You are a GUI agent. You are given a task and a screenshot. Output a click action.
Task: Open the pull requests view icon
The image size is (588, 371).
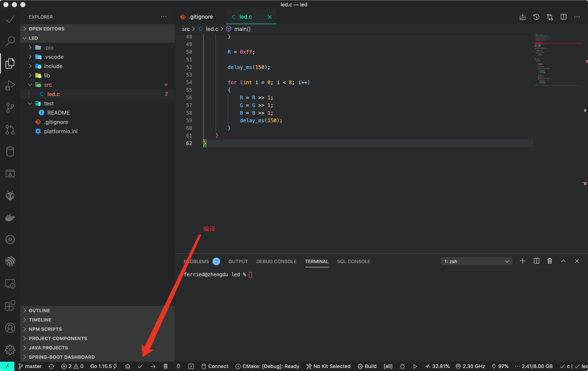click(x=10, y=130)
